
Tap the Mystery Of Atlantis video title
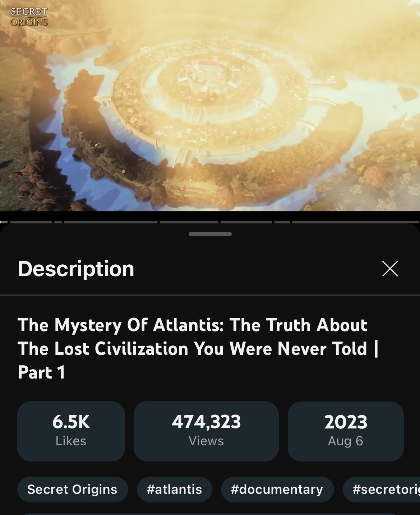[198, 348]
